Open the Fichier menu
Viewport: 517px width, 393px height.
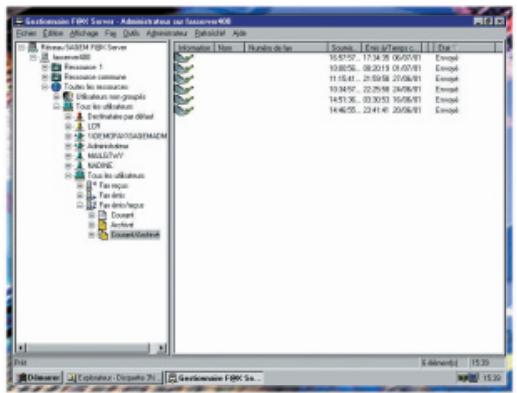click(x=26, y=33)
